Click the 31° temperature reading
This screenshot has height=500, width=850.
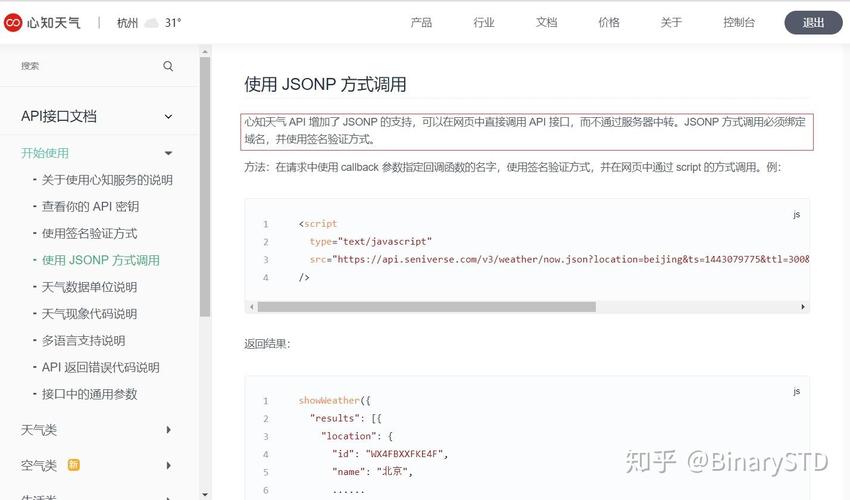173,23
